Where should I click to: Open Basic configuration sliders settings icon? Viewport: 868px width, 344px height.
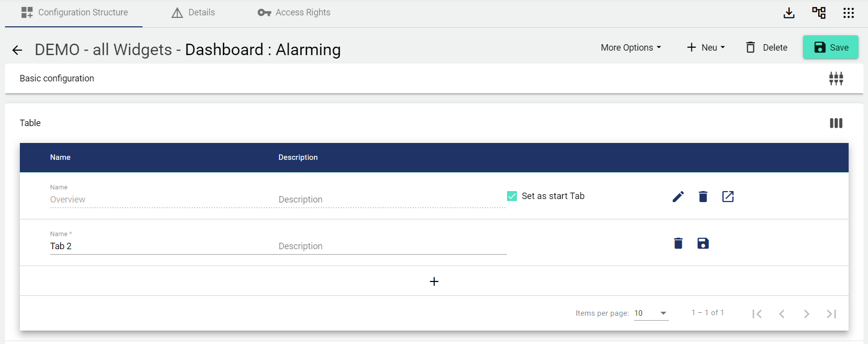coord(836,78)
